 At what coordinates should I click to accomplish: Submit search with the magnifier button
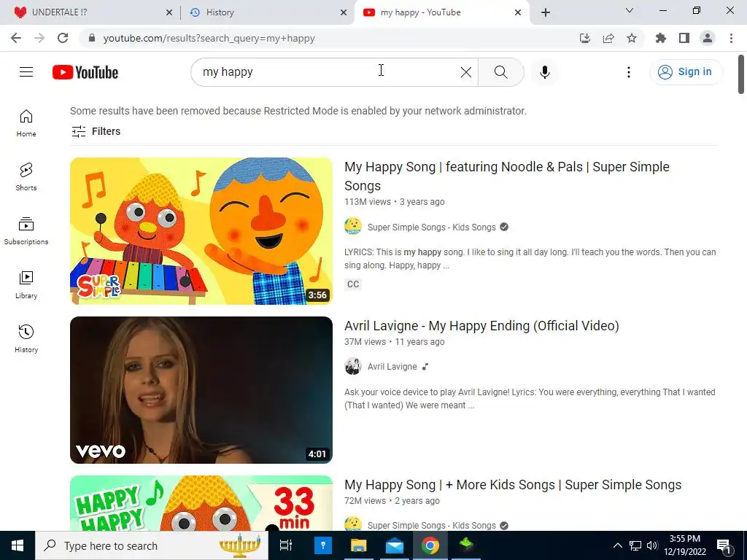pos(500,72)
